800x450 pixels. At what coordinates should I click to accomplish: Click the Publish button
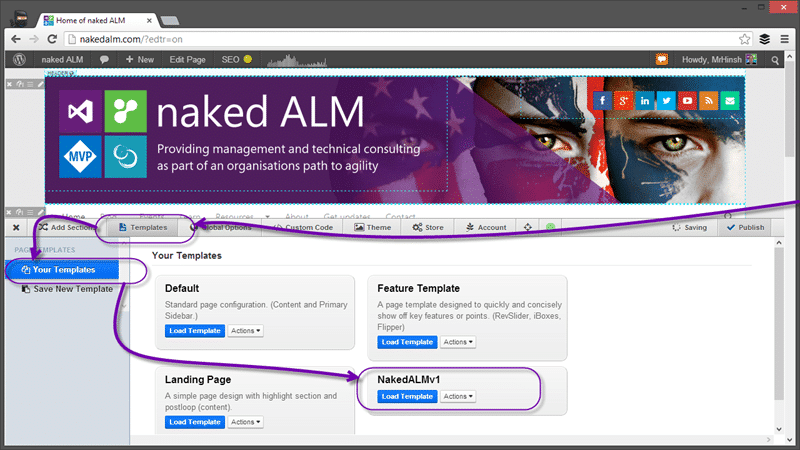[745, 227]
